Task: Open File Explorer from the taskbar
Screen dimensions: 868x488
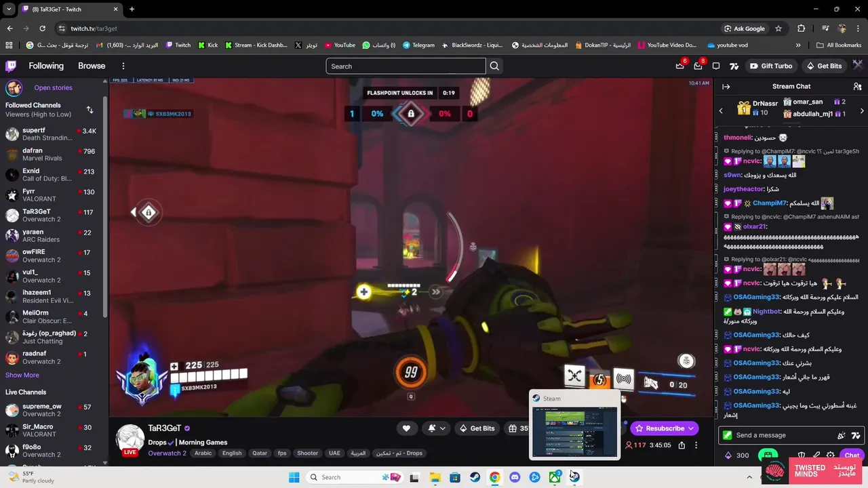Action: (435, 477)
